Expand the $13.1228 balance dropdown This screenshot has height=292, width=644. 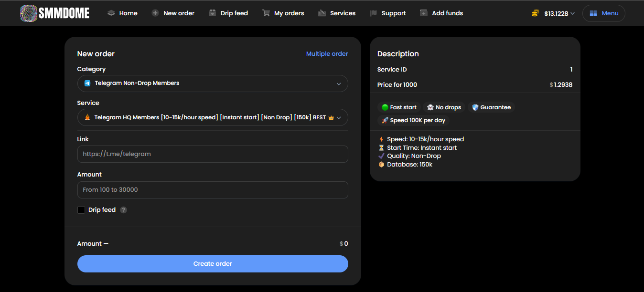click(x=553, y=13)
